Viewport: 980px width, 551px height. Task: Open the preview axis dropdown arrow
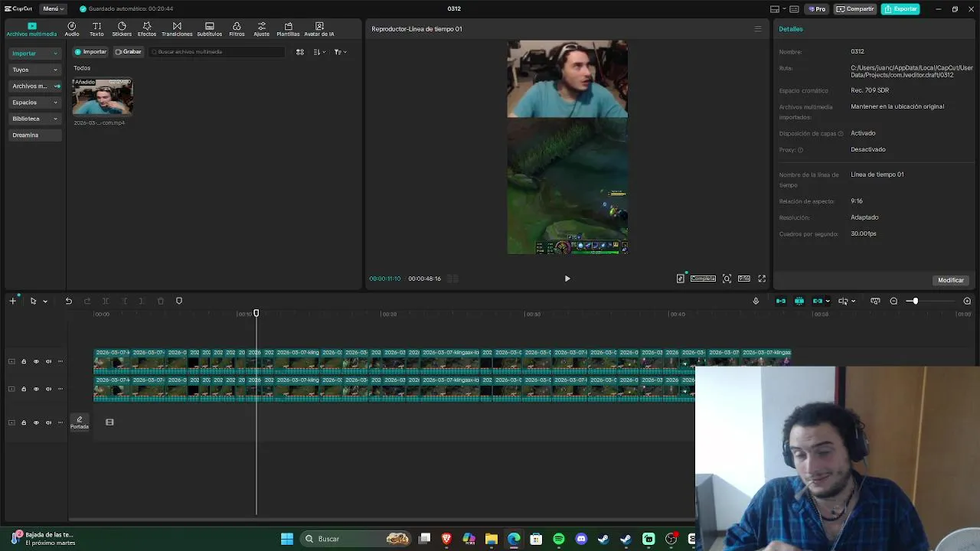point(854,302)
